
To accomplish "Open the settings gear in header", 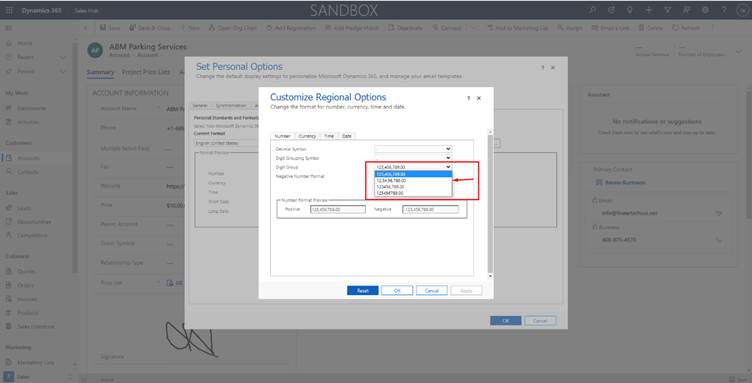I will click(x=705, y=10).
